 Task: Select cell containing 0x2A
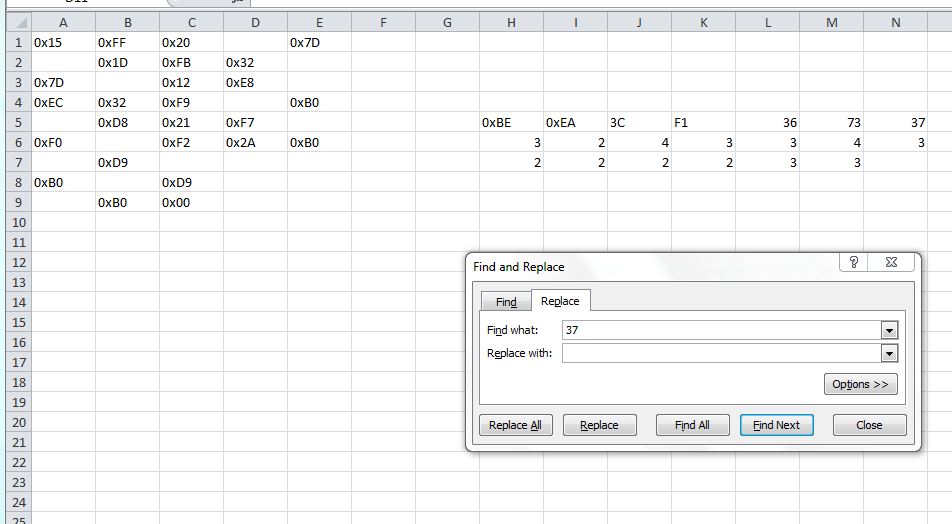pyautogui.click(x=256, y=143)
